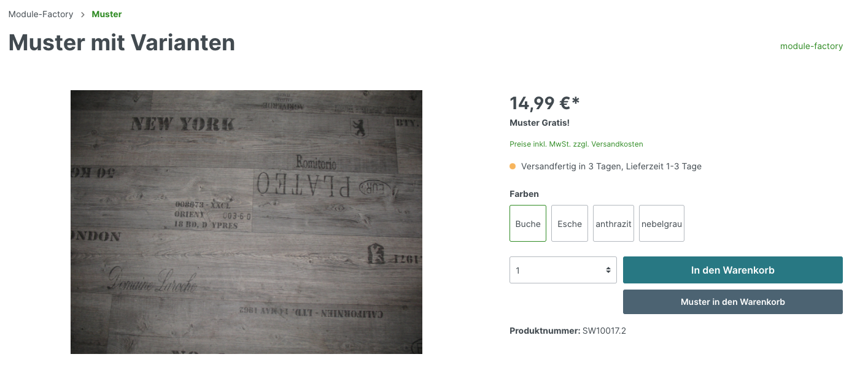Open the quantity dropdown showing 1
Screen dimensions: 868x373
tap(563, 270)
